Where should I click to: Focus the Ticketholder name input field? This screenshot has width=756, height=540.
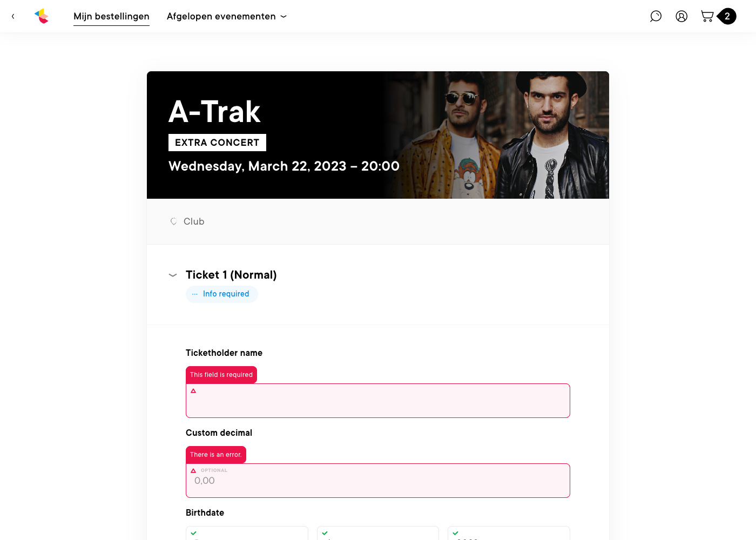pyautogui.click(x=378, y=402)
